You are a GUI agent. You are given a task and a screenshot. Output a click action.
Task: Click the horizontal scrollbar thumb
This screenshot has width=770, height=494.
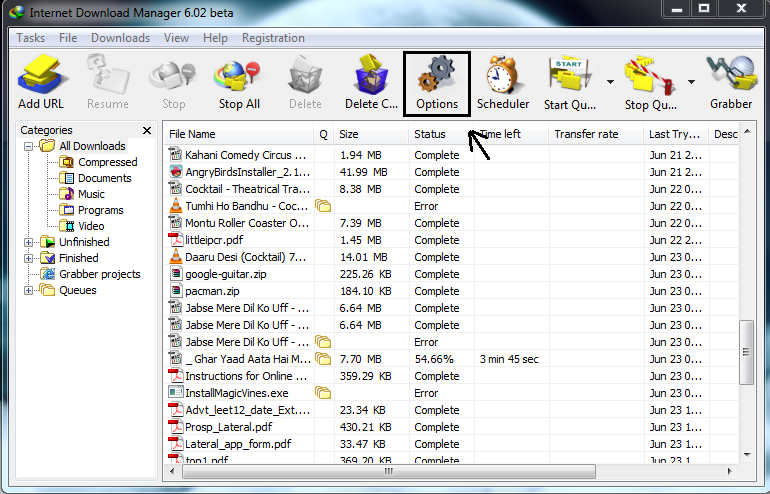(388, 471)
